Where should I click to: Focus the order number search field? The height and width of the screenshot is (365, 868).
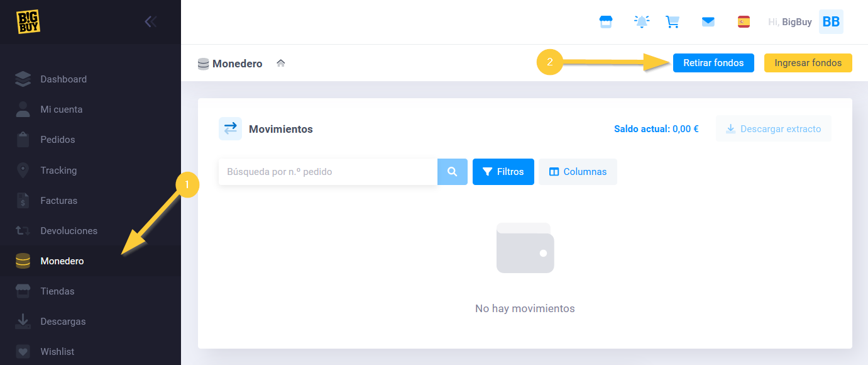tap(327, 172)
